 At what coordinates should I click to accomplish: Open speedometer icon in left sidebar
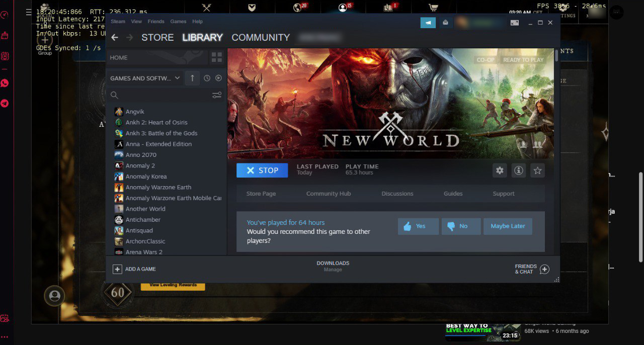pos(5,15)
